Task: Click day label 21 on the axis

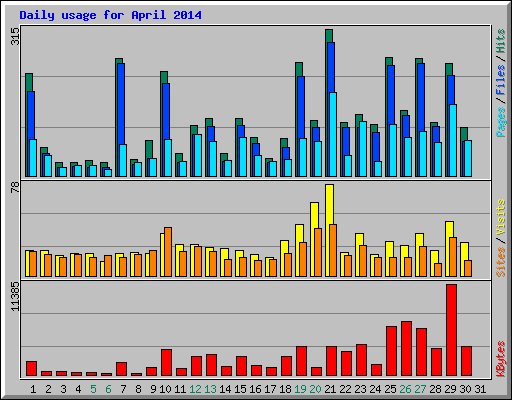Action: 330,389
